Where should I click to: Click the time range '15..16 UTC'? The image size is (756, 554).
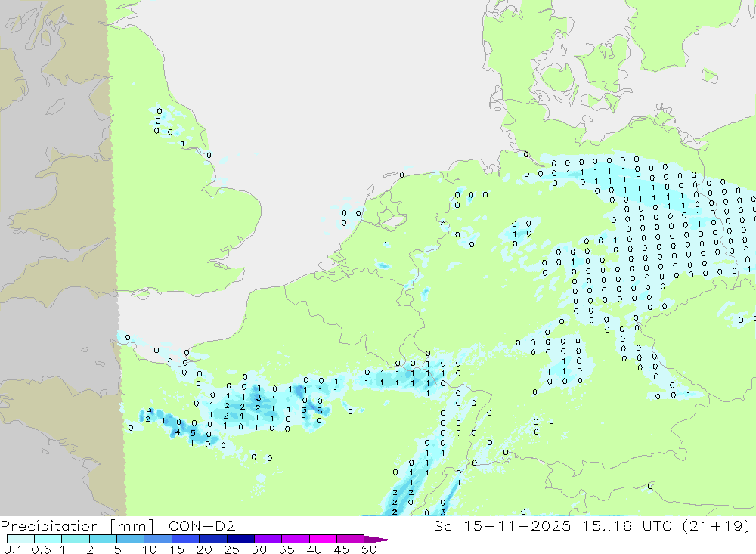click(627, 526)
